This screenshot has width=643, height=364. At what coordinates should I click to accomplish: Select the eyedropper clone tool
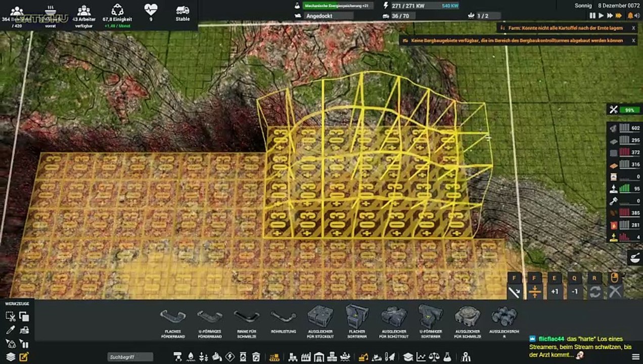tap(10, 330)
